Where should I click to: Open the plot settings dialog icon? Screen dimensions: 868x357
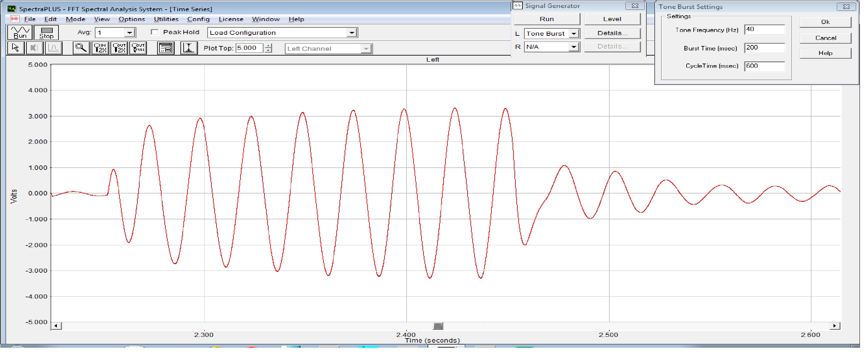click(x=166, y=48)
